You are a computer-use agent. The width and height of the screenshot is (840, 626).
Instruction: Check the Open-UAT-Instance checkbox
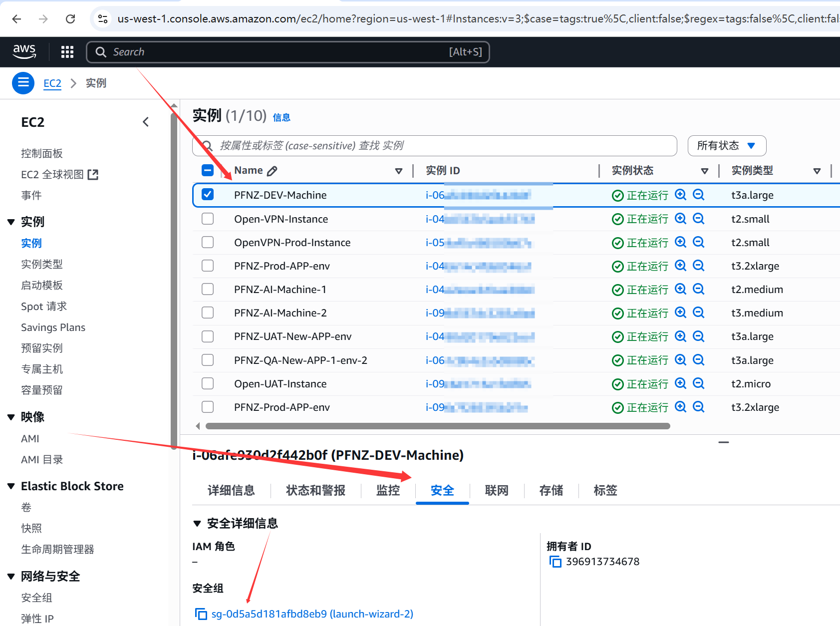[x=208, y=383]
